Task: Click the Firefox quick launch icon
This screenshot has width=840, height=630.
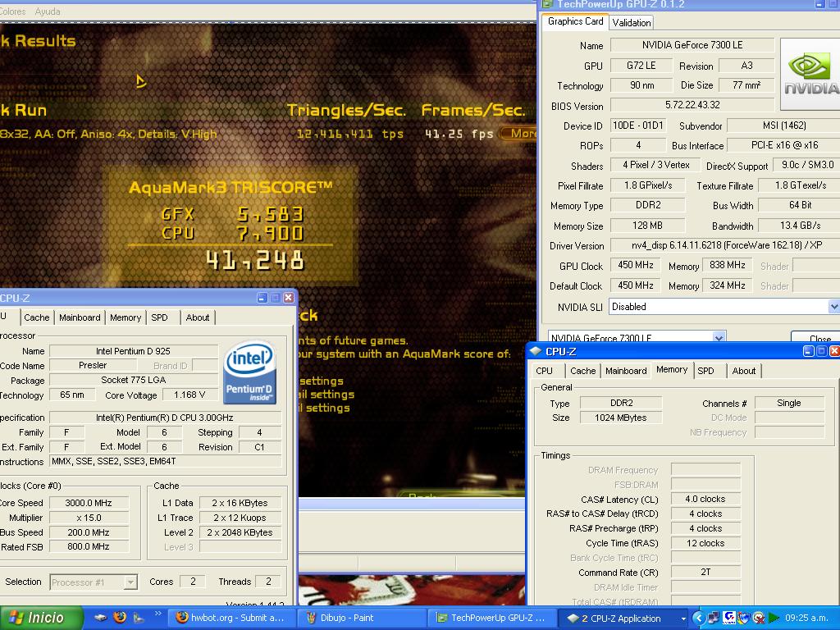Action: [120, 617]
